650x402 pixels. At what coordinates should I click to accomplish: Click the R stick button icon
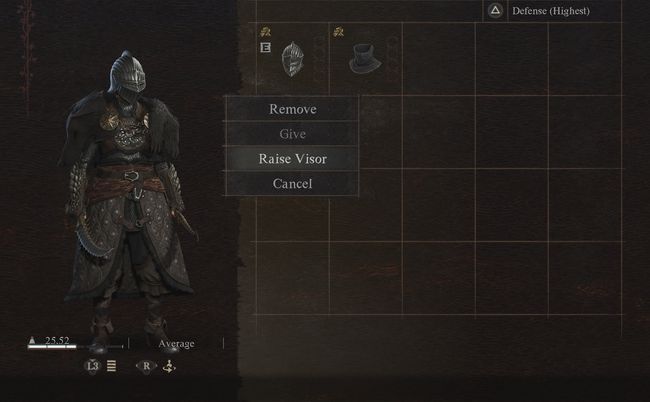pyautogui.click(x=146, y=366)
